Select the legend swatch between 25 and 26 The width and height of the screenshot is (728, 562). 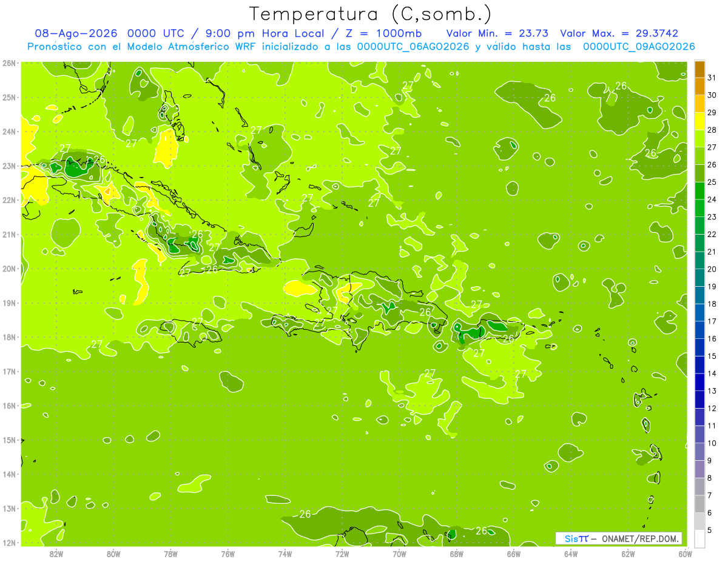click(x=699, y=173)
